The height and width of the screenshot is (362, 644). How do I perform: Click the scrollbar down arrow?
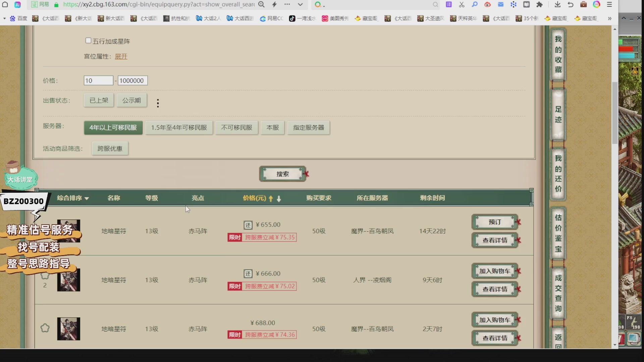(615, 345)
